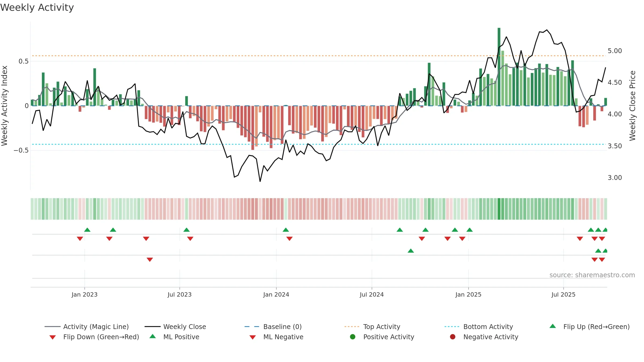Click the Weekly Close Price axis title
The width and height of the screenshot is (644, 362).
[632, 106]
